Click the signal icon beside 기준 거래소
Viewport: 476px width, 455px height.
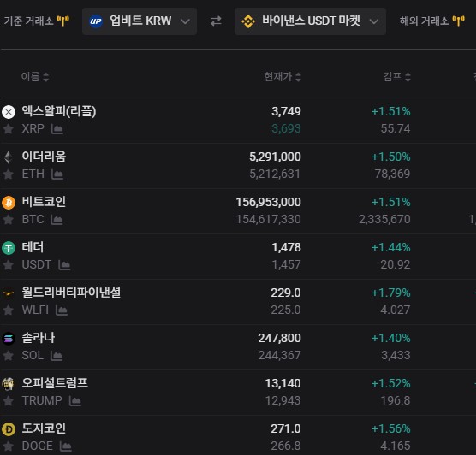tap(63, 21)
